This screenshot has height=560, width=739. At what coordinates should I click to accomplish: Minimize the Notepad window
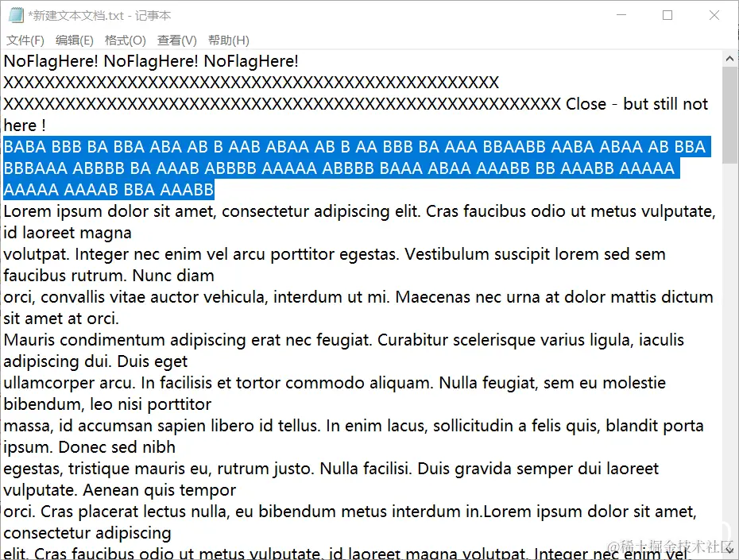tap(621, 15)
